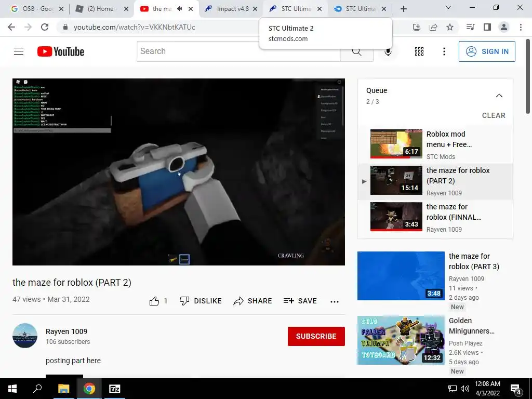Open the system tray volume icon
The height and width of the screenshot is (399, 532).
[465, 389]
